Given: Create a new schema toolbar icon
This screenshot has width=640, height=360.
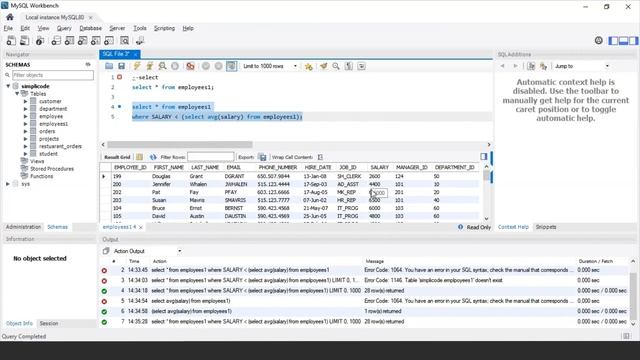Looking at the screenshot, I should (56, 41).
